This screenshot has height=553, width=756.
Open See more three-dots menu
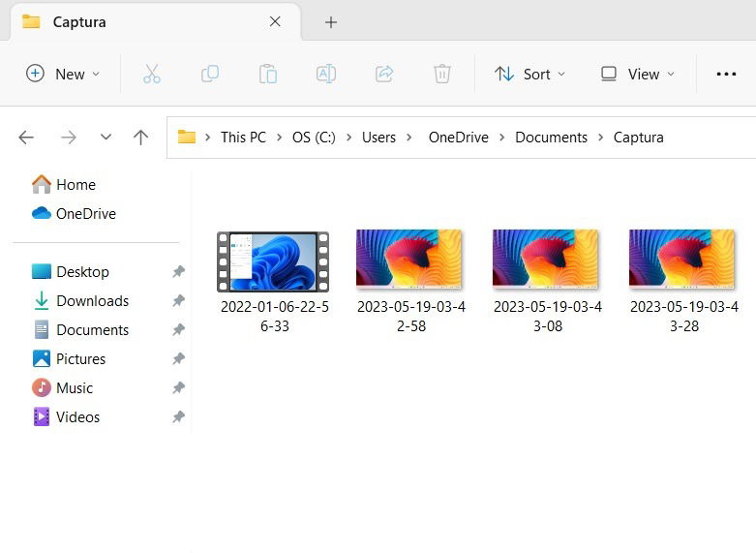click(x=726, y=74)
